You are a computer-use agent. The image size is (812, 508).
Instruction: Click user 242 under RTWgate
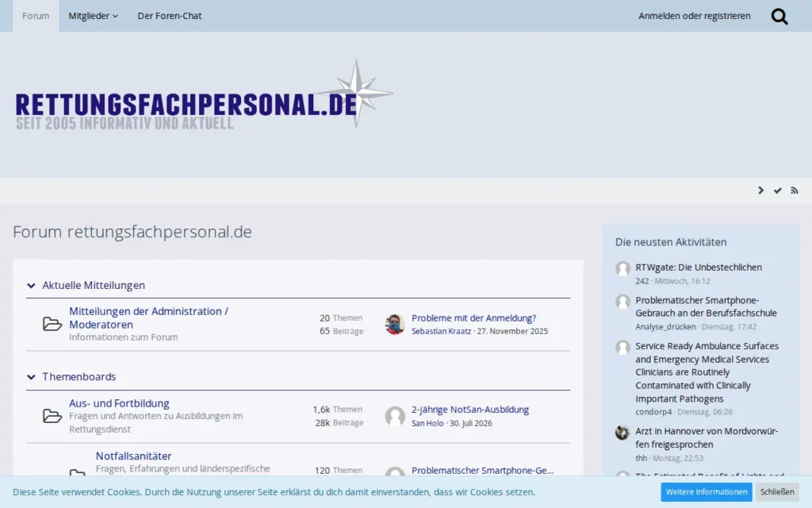tap(642, 281)
